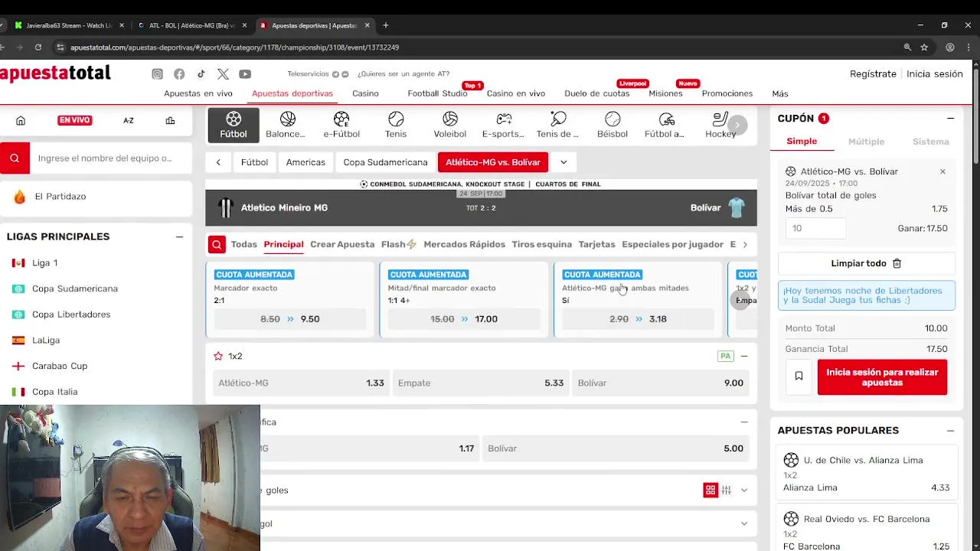Open Apuestas en vivo menu

(x=198, y=93)
